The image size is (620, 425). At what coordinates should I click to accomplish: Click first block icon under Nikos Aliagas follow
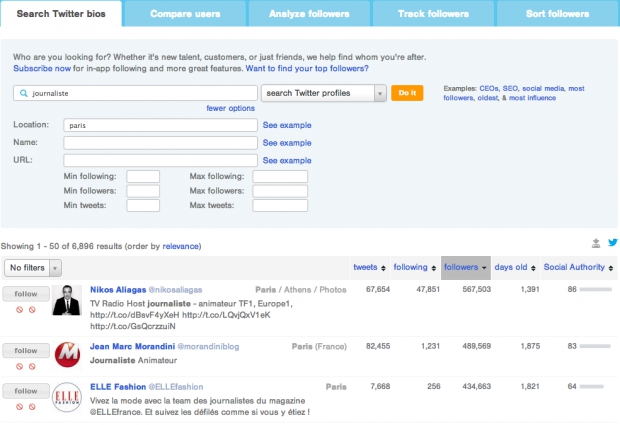click(x=20, y=310)
